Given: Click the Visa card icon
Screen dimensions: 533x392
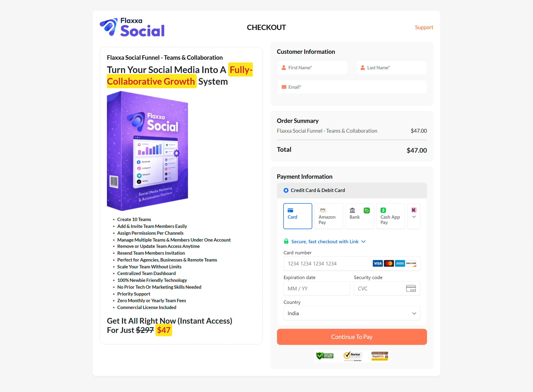Looking at the screenshot, I should (x=378, y=263).
